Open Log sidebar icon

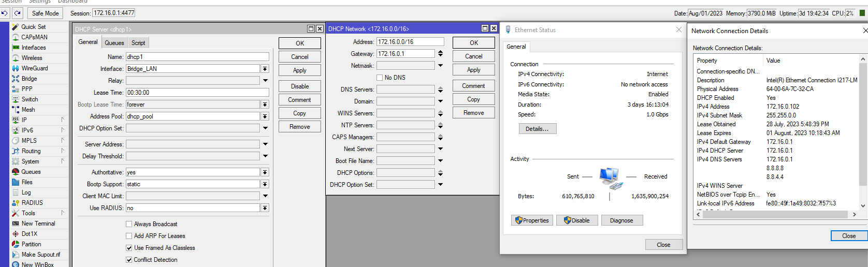[16, 192]
